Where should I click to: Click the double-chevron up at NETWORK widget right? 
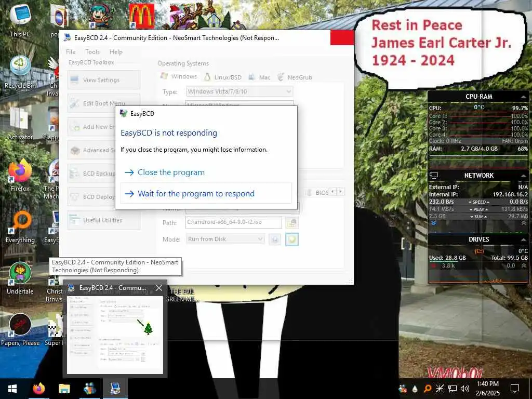pos(524,223)
